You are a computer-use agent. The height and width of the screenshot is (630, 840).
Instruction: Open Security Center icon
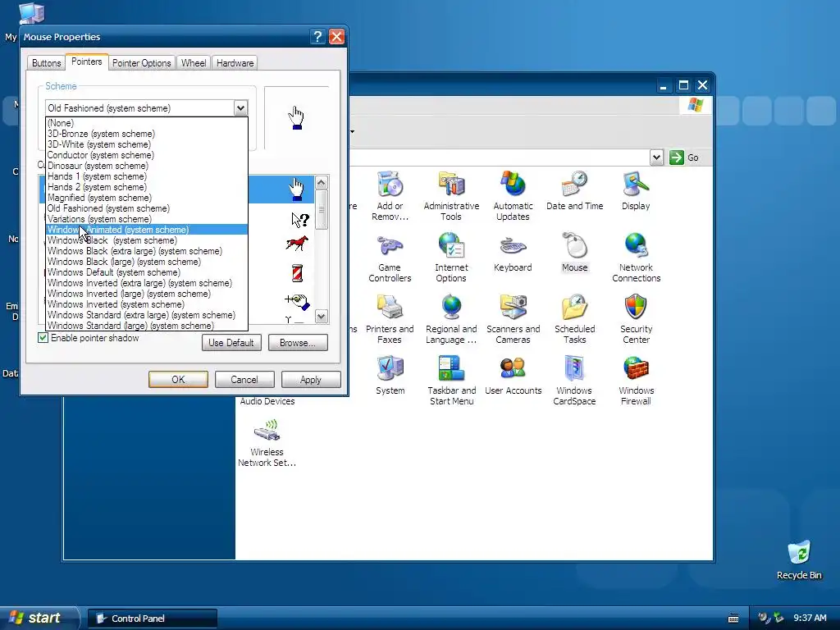coord(636,319)
